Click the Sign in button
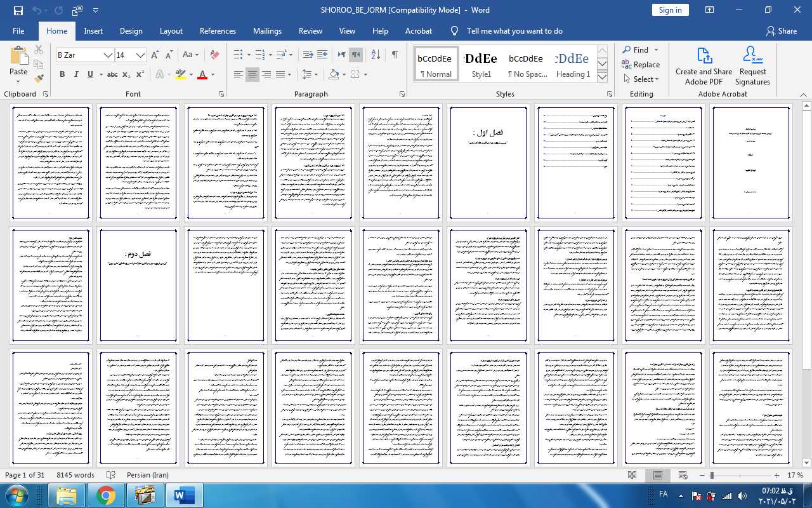The height and width of the screenshot is (508, 812). pyautogui.click(x=670, y=10)
